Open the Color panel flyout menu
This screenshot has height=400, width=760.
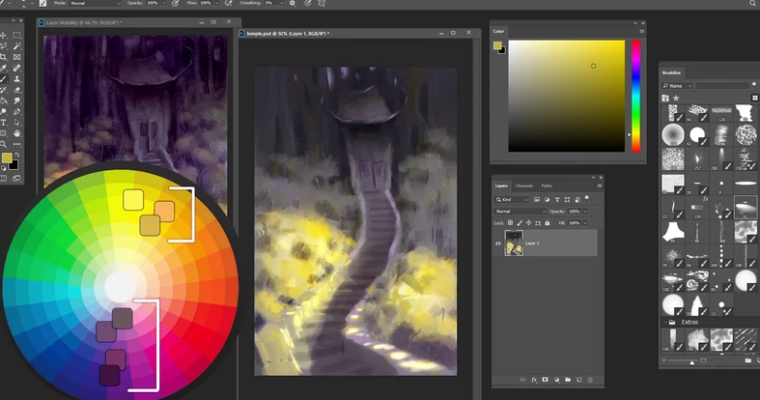642,31
